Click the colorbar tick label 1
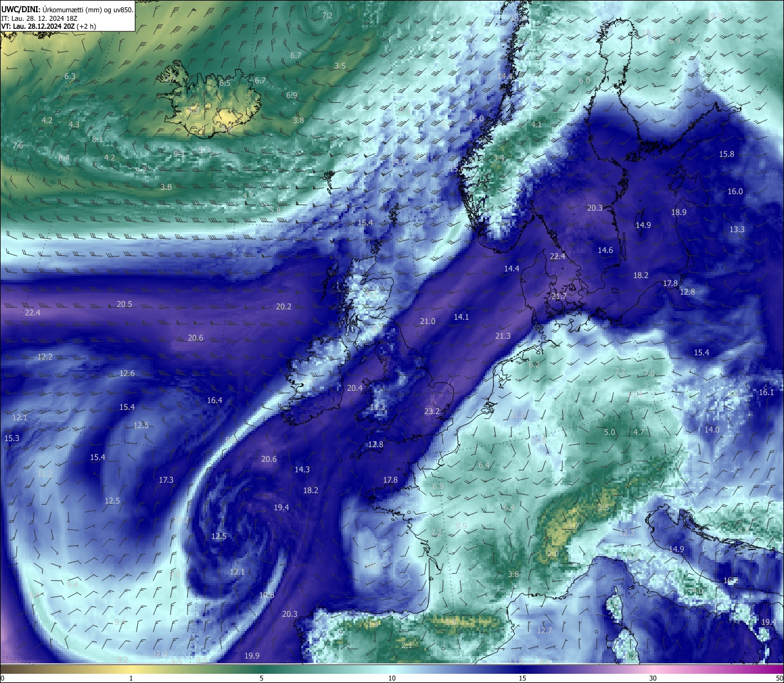784x683 pixels. pos(131,678)
